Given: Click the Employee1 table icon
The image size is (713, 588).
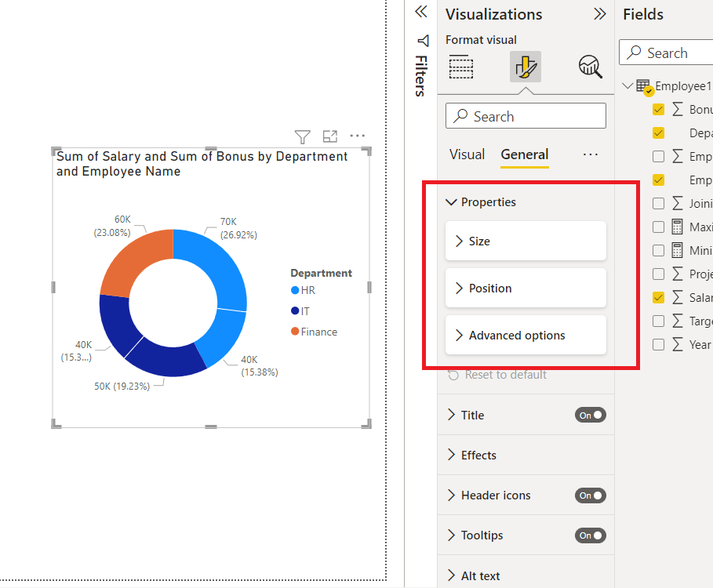Looking at the screenshot, I should 644,86.
